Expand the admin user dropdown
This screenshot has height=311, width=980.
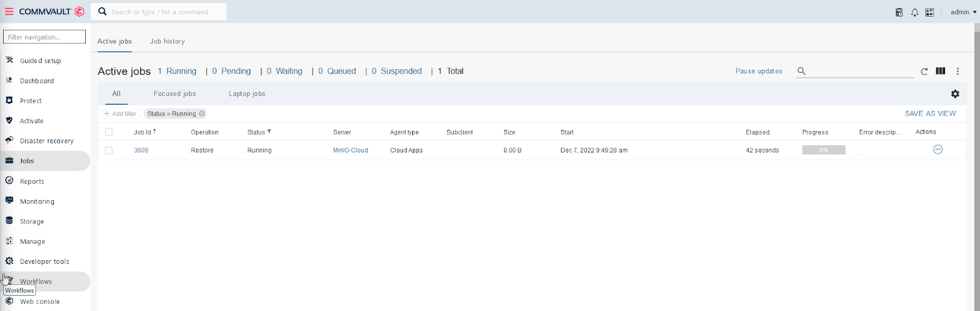(963, 12)
